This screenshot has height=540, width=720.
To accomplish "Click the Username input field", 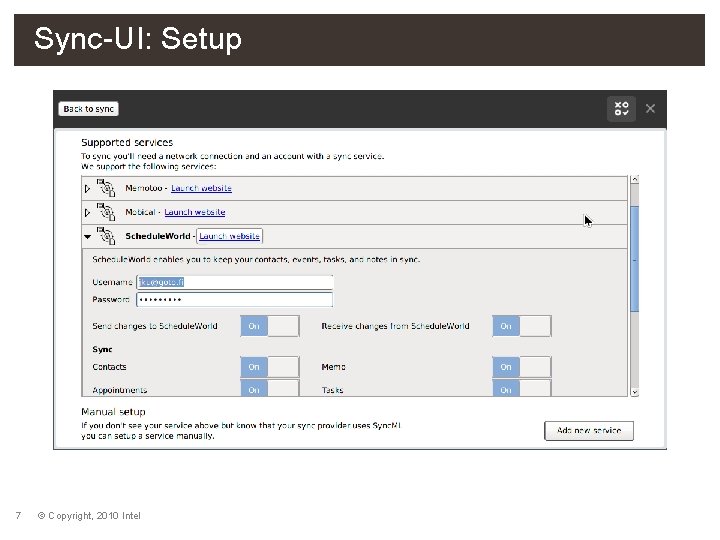I will pyautogui.click(x=235, y=282).
